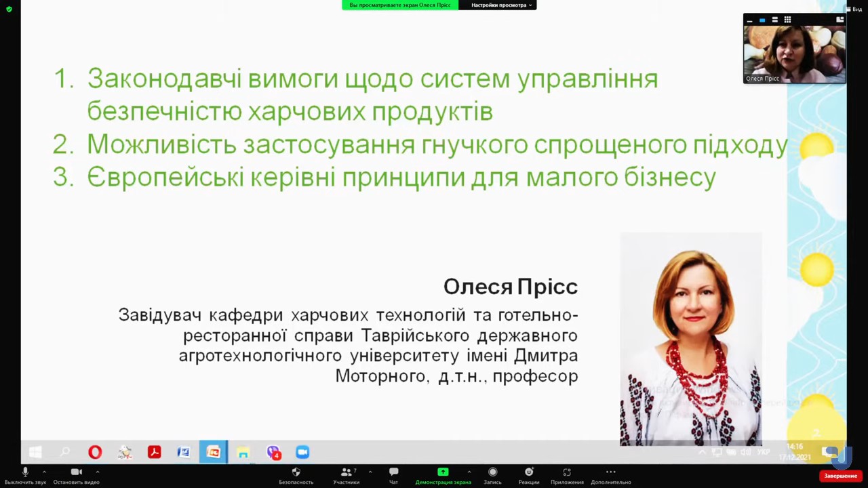Image resolution: width=868 pixels, height=488 pixels.
Task: Open video options arrow beside the camera
Action: [x=97, y=472]
